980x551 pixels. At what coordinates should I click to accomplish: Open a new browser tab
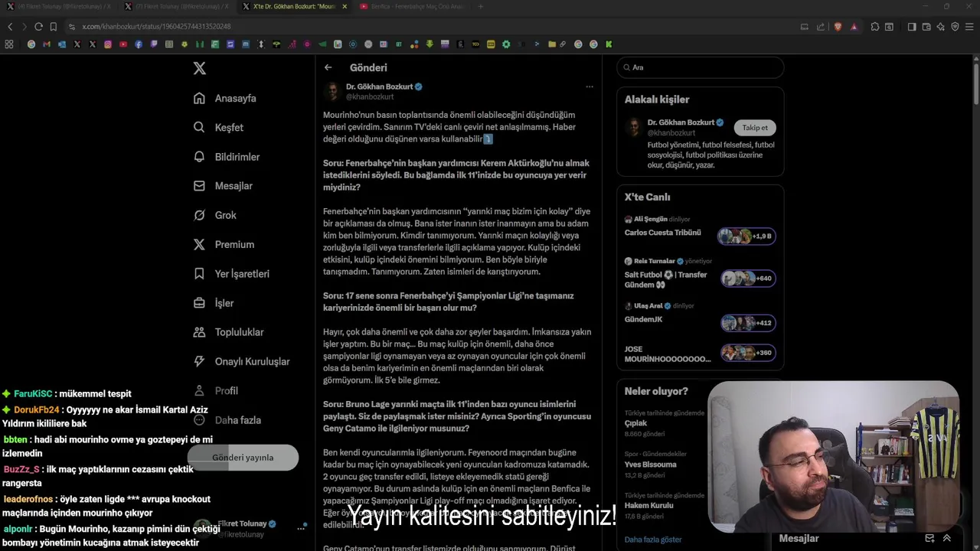point(481,7)
